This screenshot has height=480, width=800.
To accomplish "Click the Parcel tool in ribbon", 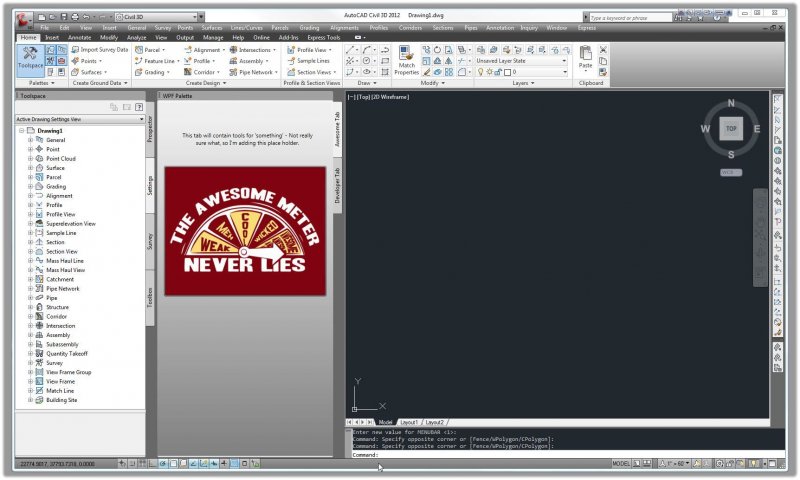I will coord(149,49).
